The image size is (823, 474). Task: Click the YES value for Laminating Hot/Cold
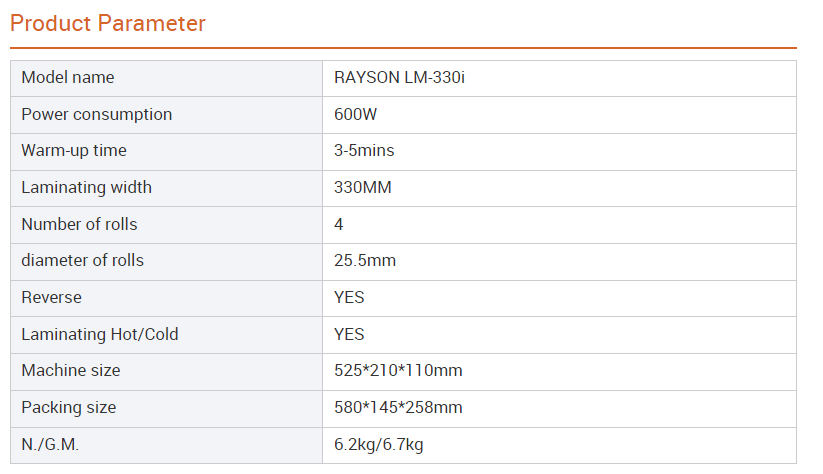tap(349, 334)
